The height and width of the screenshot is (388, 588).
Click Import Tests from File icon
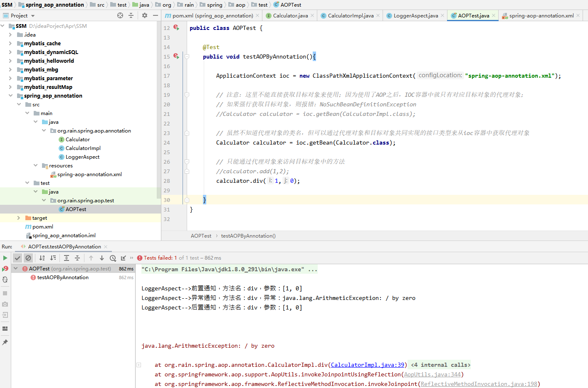124,258
